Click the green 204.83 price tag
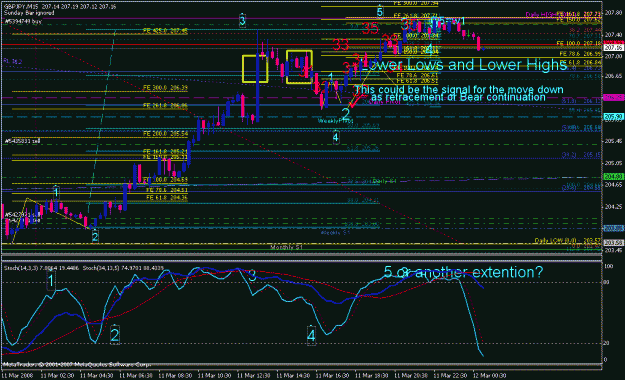This screenshot has height=380, width=625. tap(613, 176)
